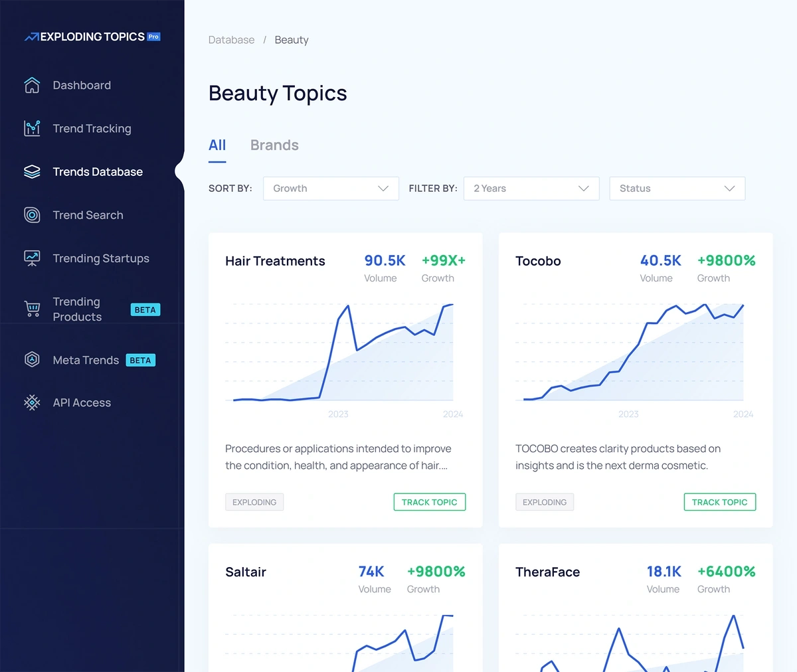
Task: Click the Hair Treatments description text
Action: coord(338,457)
